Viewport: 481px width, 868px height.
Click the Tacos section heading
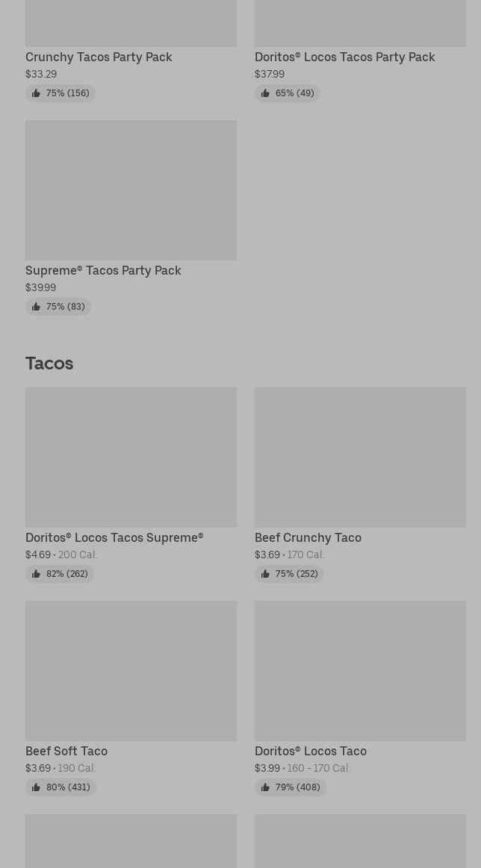click(49, 363)
